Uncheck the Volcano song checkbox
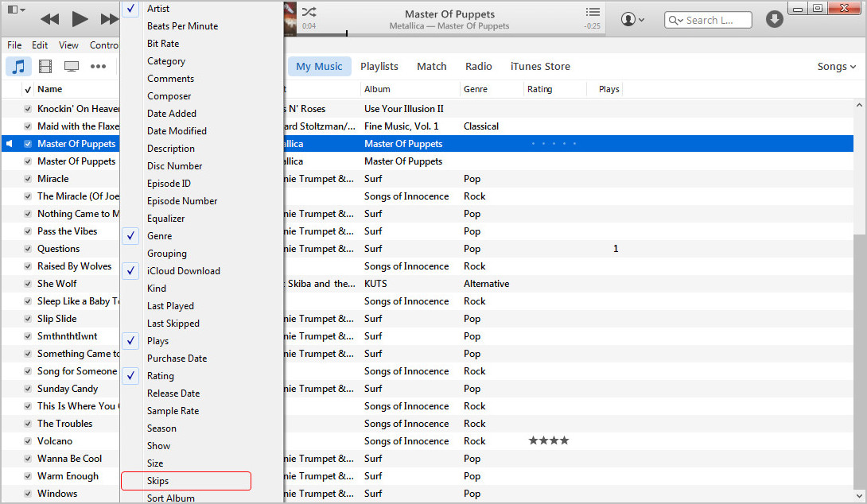This screenshot has width=867, height=504. click(28, 441)
